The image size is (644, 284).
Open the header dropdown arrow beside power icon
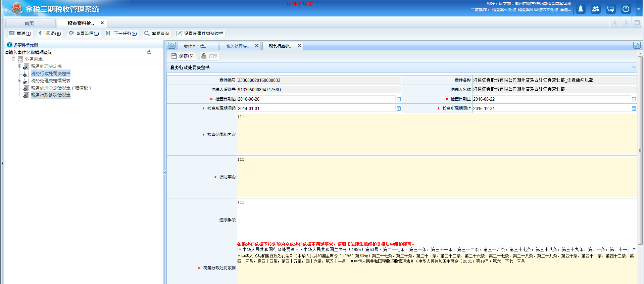coord(639,9)
